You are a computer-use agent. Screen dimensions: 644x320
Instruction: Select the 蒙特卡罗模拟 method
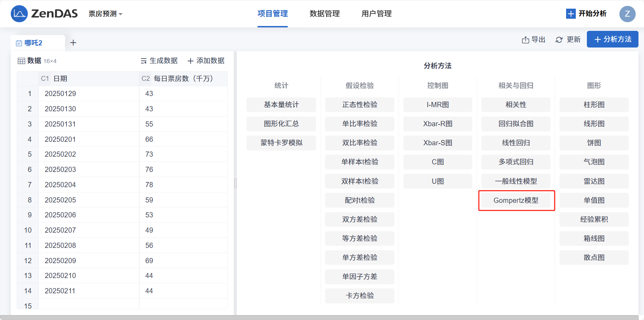click(281, 143)
